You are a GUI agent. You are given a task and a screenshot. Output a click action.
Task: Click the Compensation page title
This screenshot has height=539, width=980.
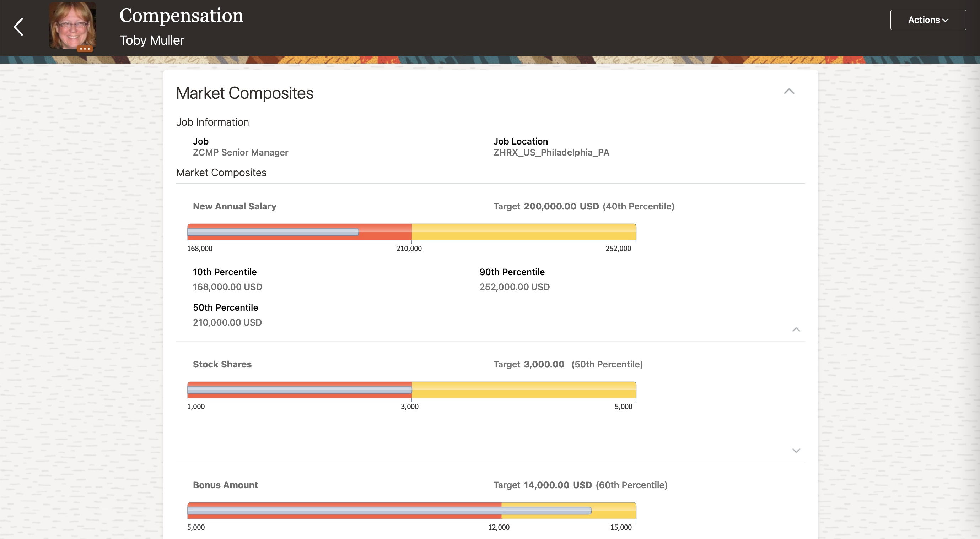point(181,16)
